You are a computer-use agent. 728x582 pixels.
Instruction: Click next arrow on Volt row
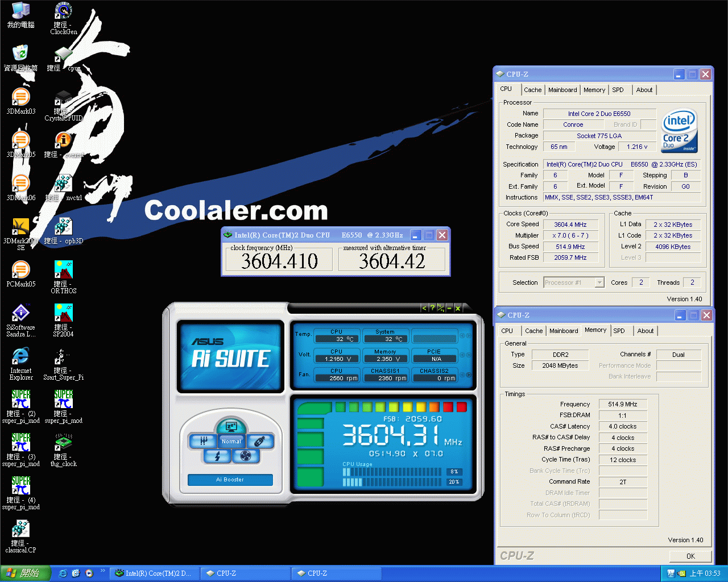(x=470, y=355)
